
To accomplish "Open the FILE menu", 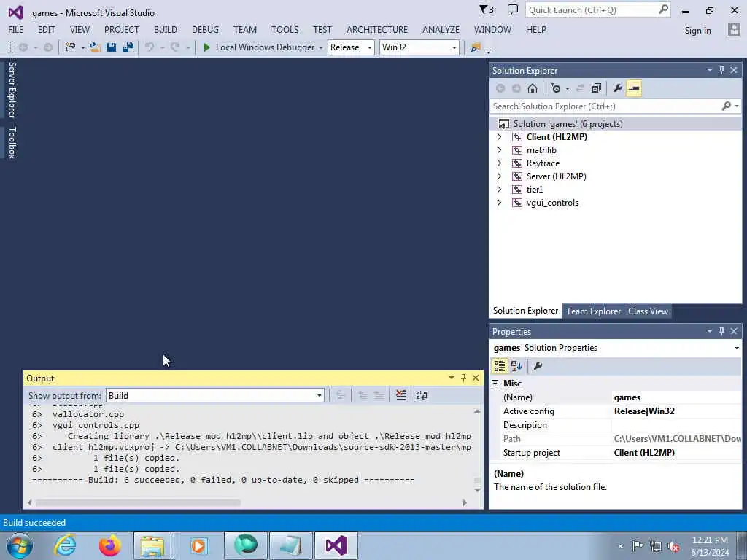I will coord(16,29).
